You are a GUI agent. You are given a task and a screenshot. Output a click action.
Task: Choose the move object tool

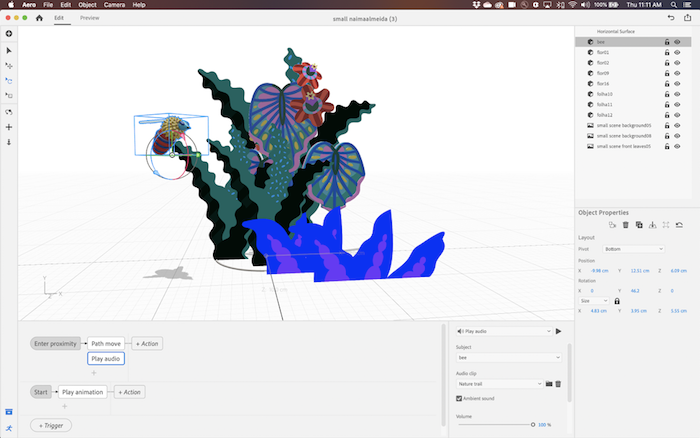coord(9,66)
